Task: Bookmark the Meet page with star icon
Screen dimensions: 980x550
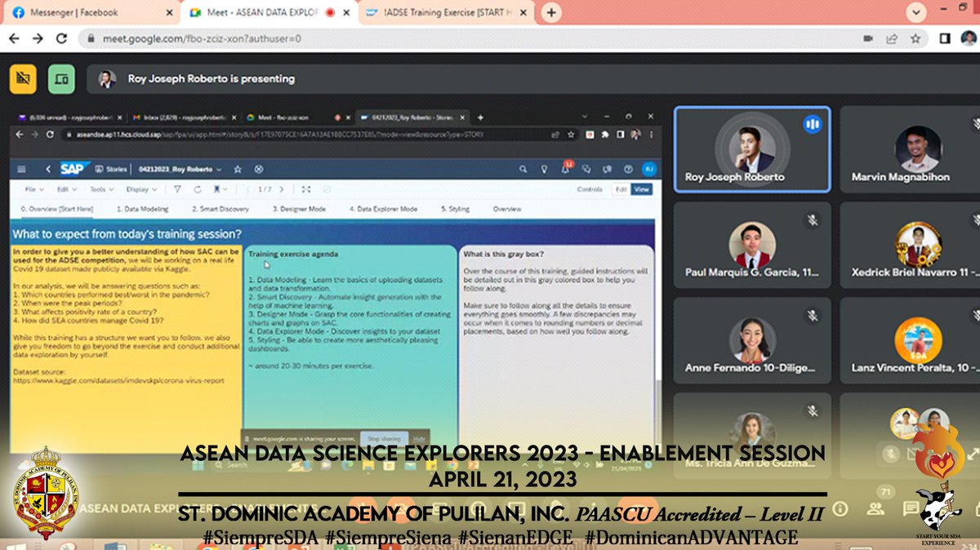Action: click(915, 38)
